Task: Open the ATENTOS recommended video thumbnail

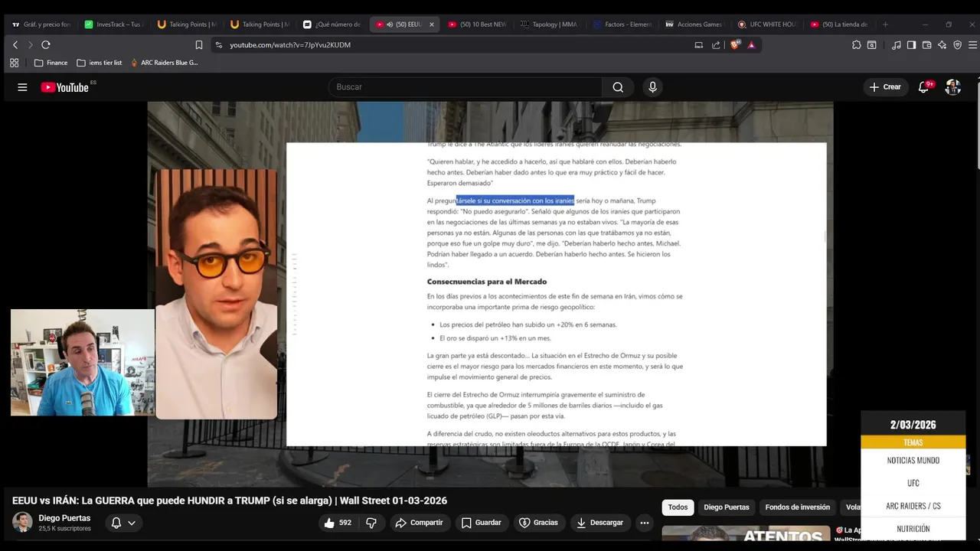Action: tap(746, 534)
